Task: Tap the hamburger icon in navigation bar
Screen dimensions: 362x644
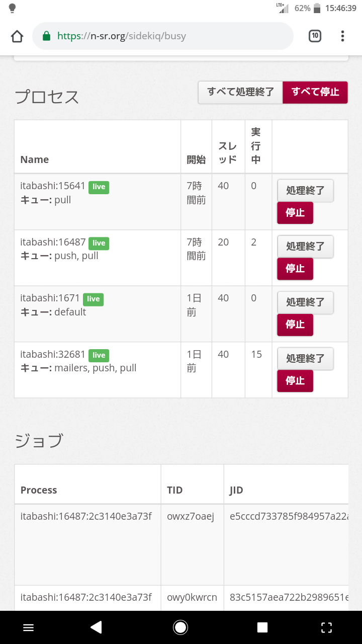Action: click(29, 627)
